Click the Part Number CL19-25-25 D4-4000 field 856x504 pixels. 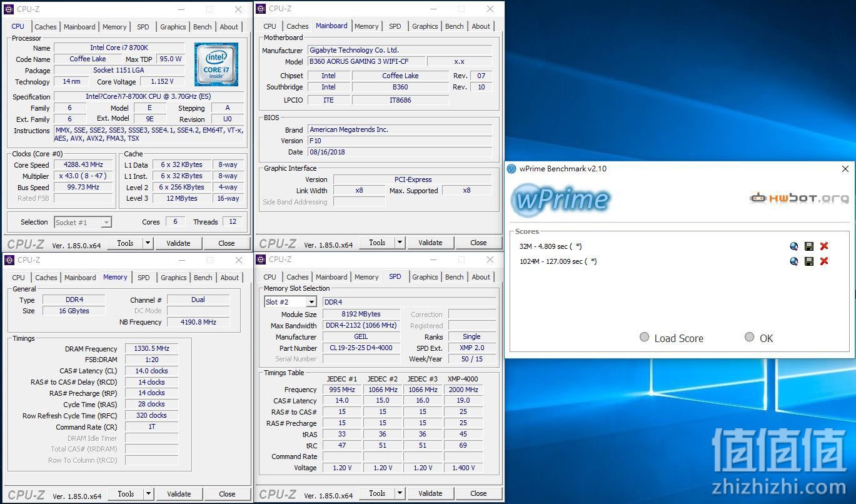point(363,348)
